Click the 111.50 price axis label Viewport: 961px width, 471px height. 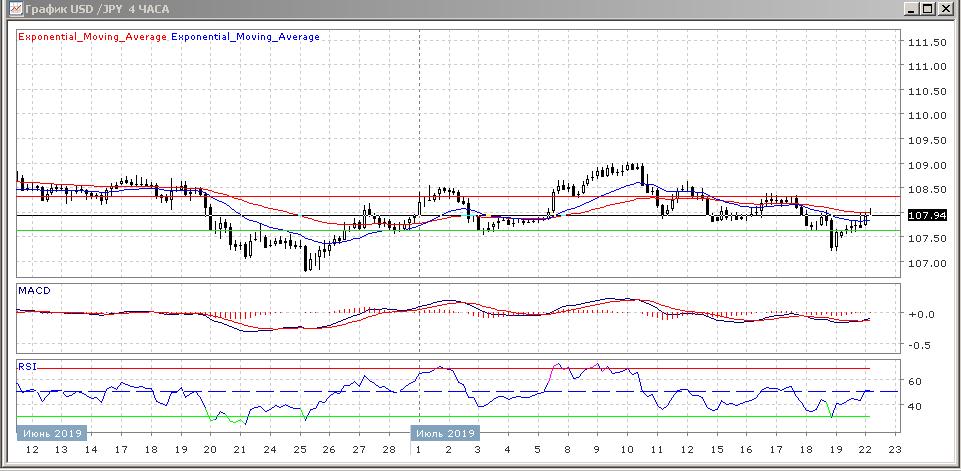point(927,42)
